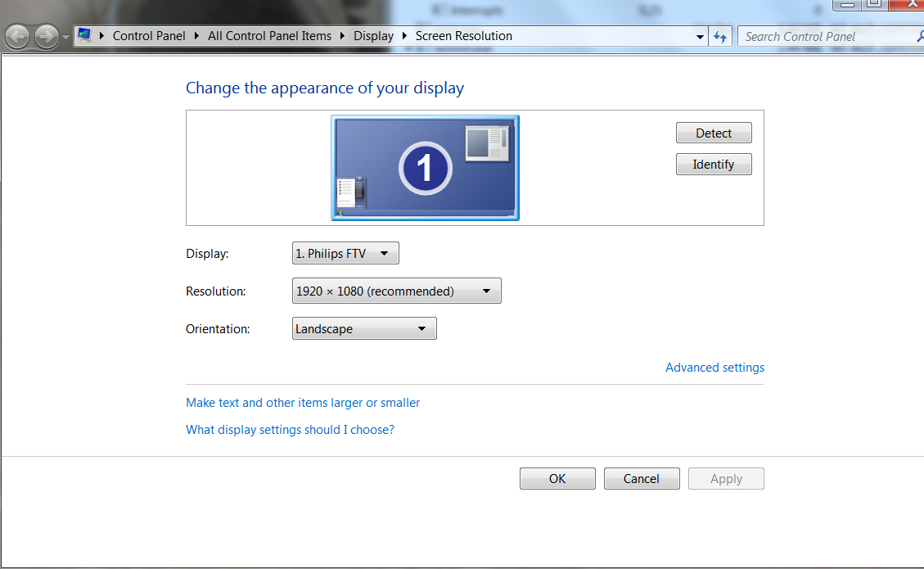Image resolution: width=924 pixels, height=569 pixels.
Task: Go to the Display breadcrumb
Action: point(373,36)
